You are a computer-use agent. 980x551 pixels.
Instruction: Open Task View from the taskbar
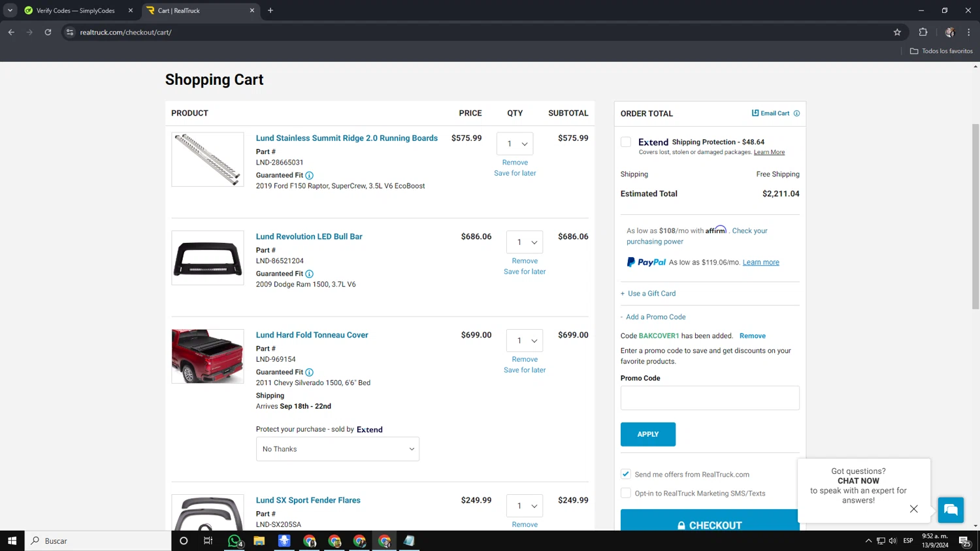pyautogui.click(x=208, y=541)
